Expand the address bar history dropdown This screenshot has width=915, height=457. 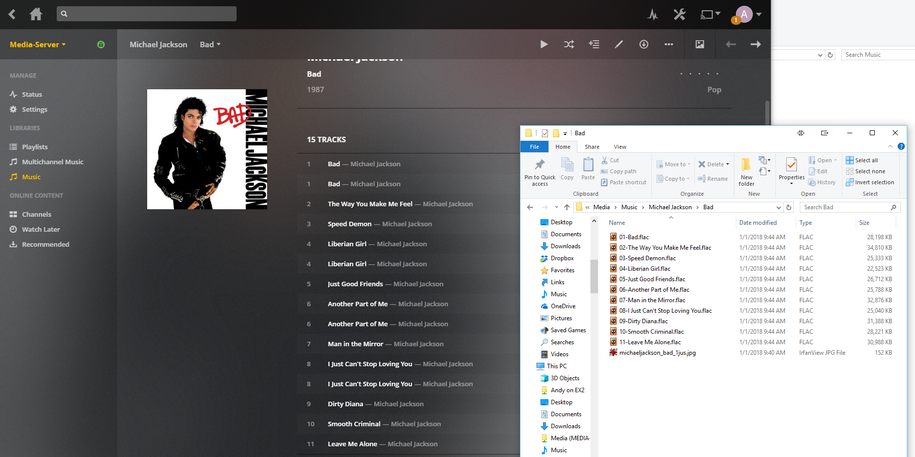pos(779,207)
